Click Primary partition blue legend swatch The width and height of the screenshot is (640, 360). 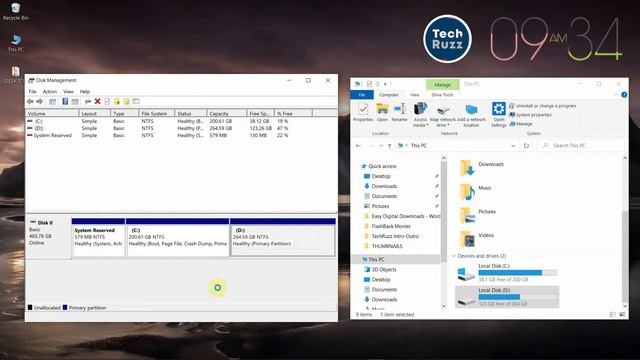tap(65, 307)
